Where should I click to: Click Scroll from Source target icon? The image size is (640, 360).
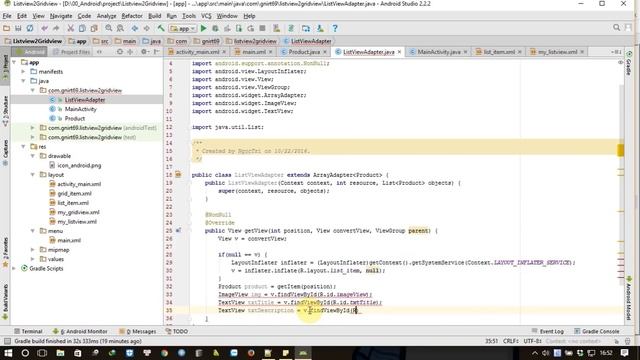pos(120,52)
